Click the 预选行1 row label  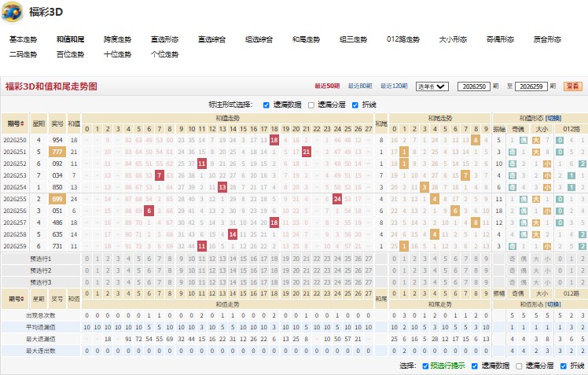coord(41,259)
